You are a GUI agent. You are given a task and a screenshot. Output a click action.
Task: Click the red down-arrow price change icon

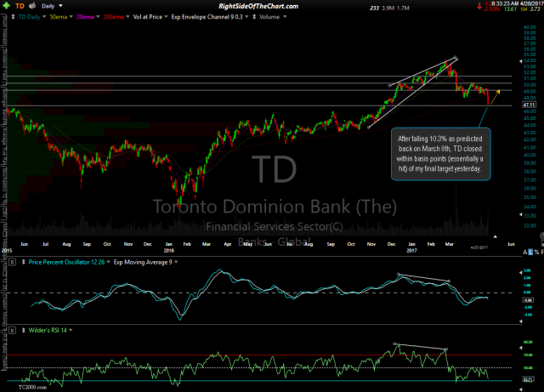[479, 6]
